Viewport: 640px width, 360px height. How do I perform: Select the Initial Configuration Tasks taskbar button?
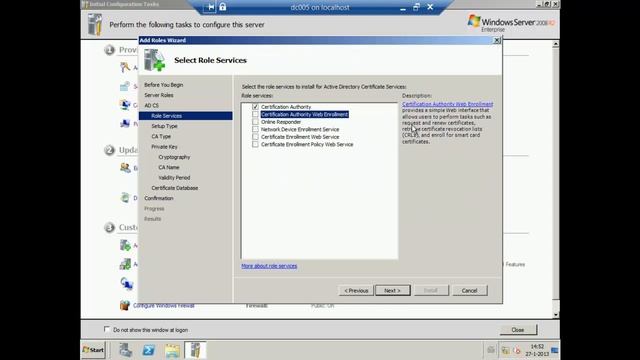195,350
